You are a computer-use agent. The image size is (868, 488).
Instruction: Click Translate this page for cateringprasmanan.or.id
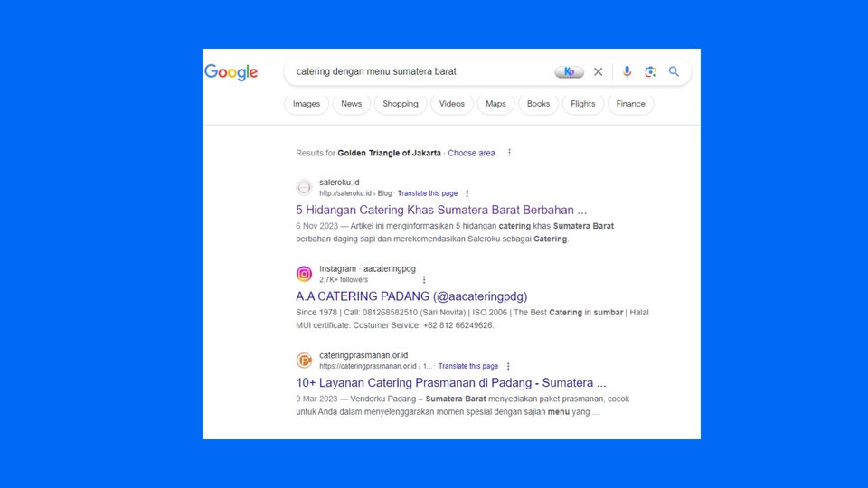click(468, 366)
